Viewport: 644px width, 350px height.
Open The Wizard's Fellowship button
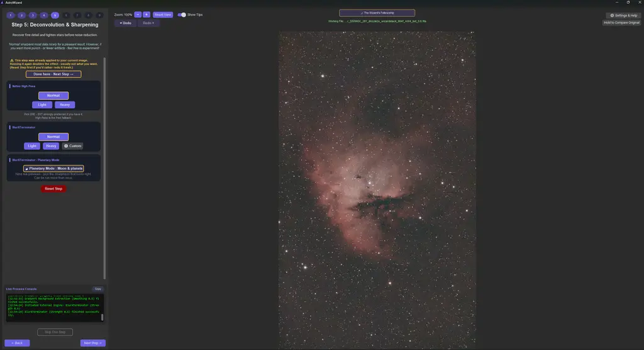pos(377,13)
